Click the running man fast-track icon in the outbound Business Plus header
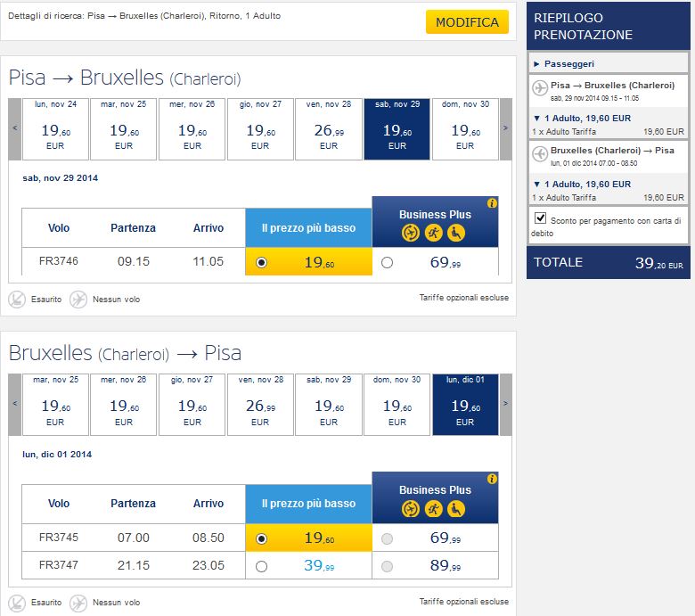 tap(433, 234)
